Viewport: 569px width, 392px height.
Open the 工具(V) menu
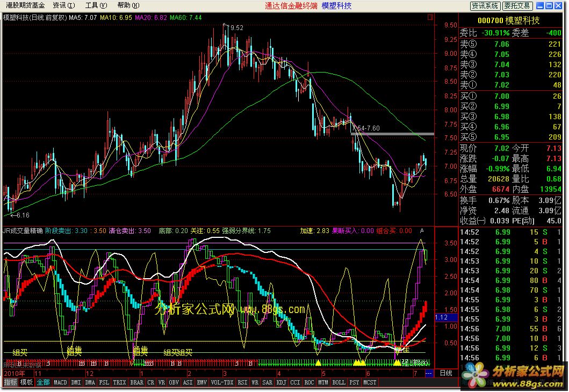[96, 5]
